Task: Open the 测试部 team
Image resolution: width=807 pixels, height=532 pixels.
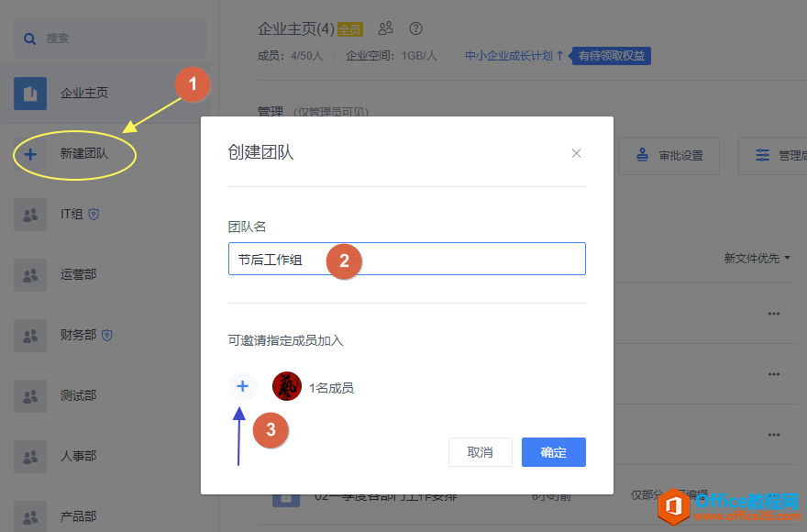Action: (x=78, y=395)
